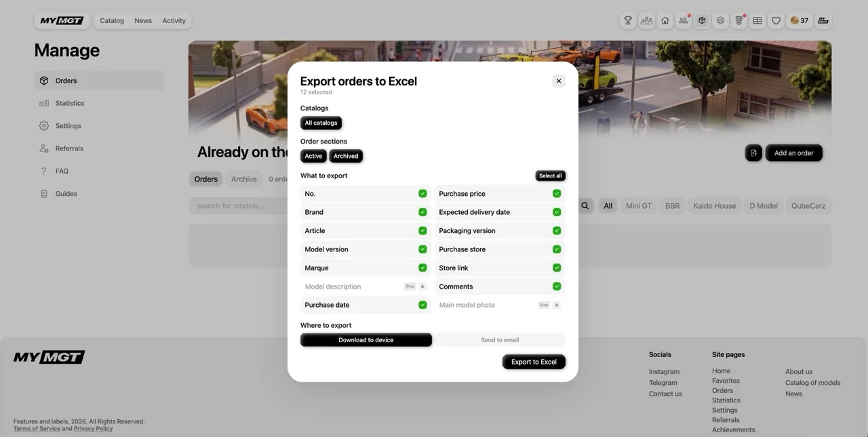Open Terms of Service link

37,428
